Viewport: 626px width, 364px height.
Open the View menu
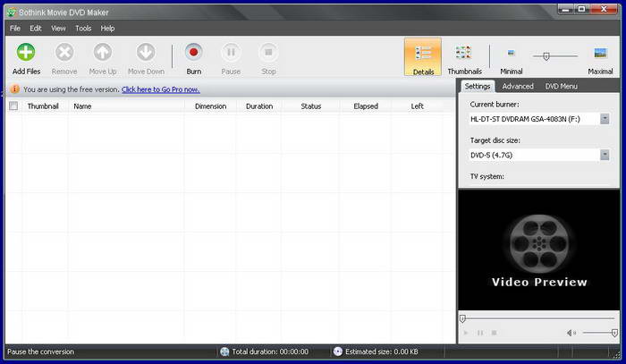[58, 29]
